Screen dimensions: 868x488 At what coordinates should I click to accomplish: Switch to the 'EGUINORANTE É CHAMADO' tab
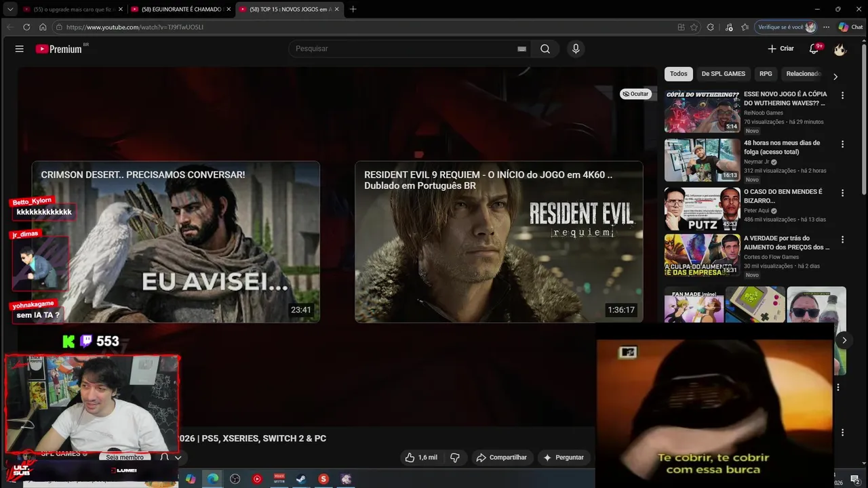pyautogui.click(x=180, y=9)
